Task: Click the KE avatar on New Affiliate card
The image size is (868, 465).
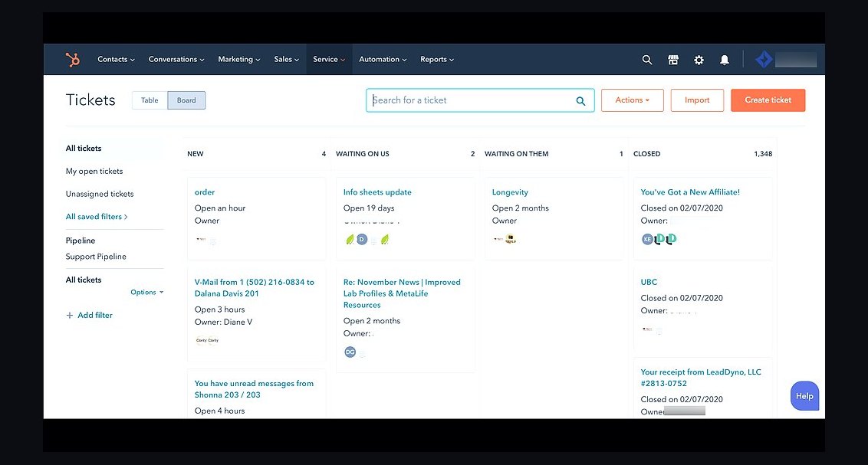Action: (x=647, y=239)
